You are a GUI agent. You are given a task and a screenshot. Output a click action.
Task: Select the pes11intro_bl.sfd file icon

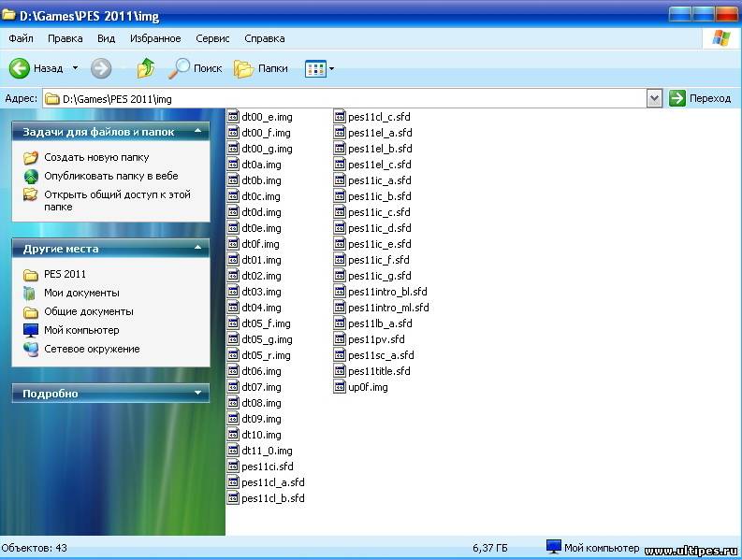341,292
